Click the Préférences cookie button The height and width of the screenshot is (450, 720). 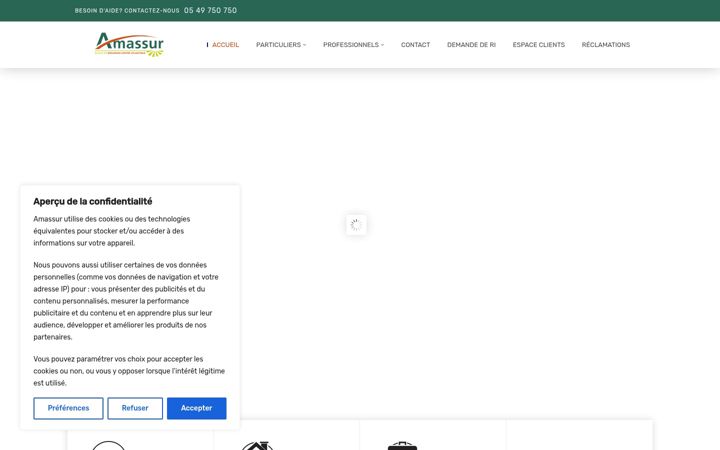(x=68, y=408)
